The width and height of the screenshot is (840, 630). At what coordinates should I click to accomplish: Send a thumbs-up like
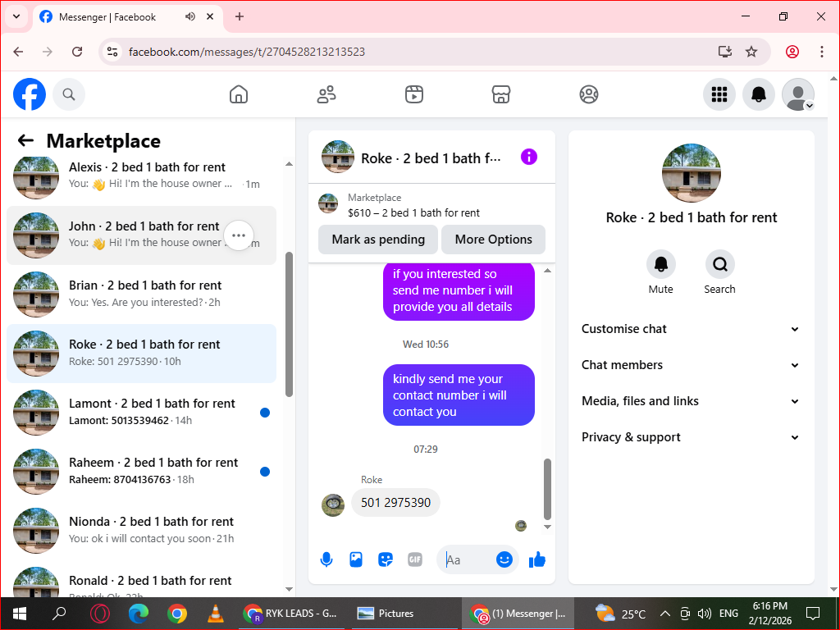click(536, 559)
